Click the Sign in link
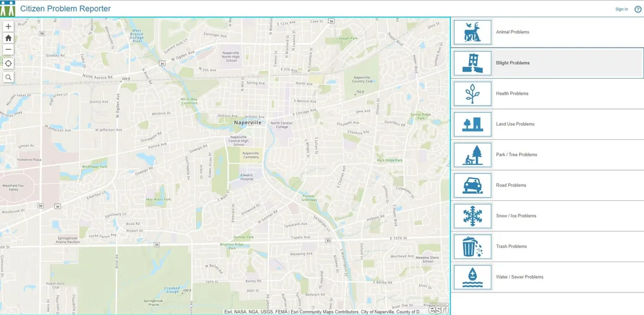The height and width of the screenshot is (315, 644). tap(621, 9)
